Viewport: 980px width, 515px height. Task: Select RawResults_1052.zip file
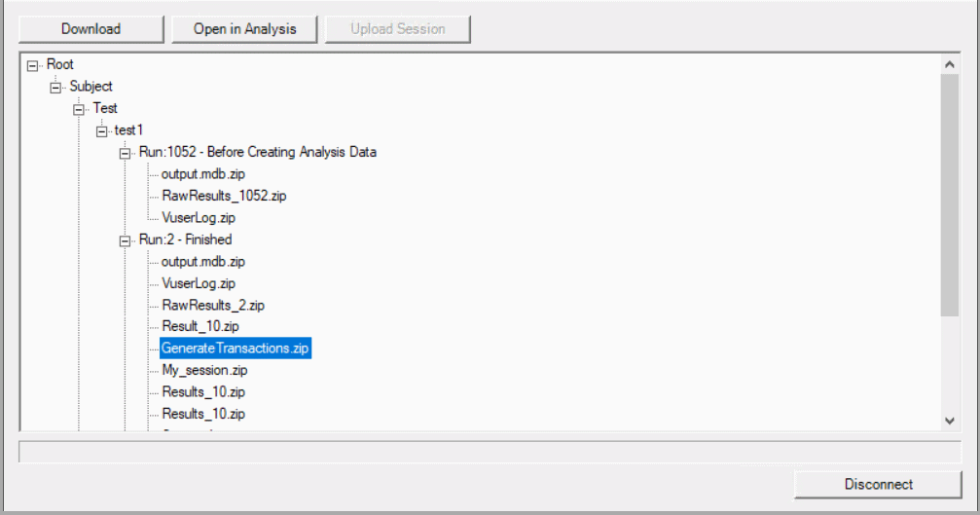pos(224,196)
